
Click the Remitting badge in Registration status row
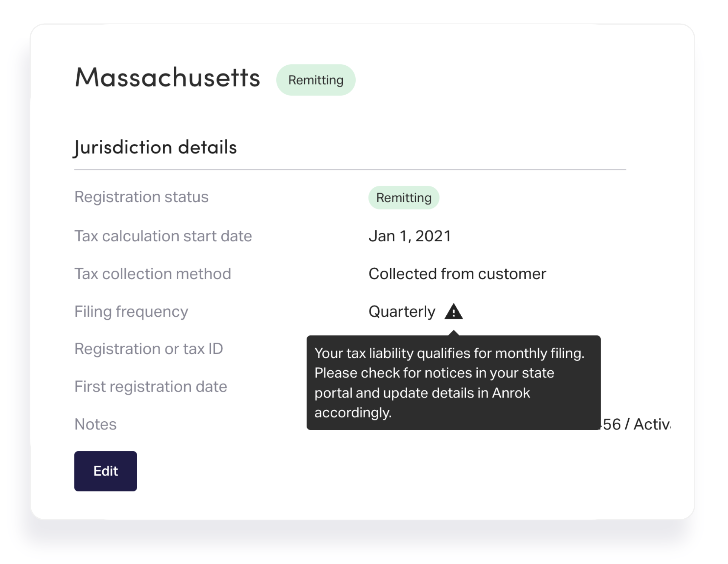point(404,198)
